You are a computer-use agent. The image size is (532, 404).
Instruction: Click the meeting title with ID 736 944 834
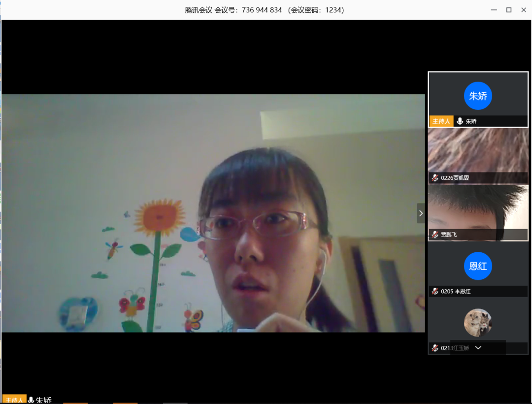(265, 10)
